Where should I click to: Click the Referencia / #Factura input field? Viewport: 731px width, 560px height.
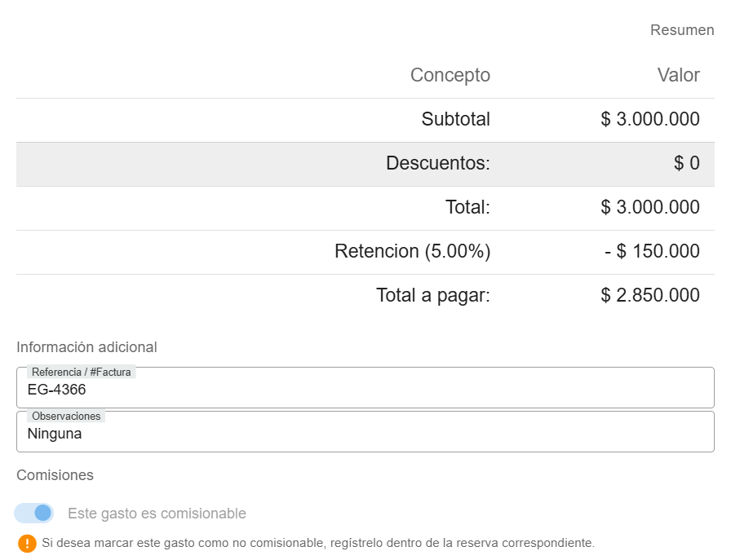(365, 390)
